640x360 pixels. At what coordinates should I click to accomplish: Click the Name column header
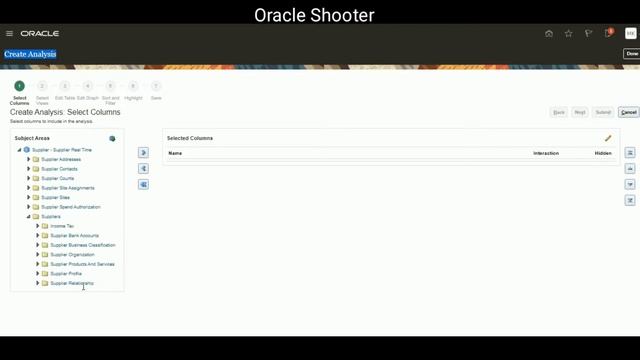175,153
